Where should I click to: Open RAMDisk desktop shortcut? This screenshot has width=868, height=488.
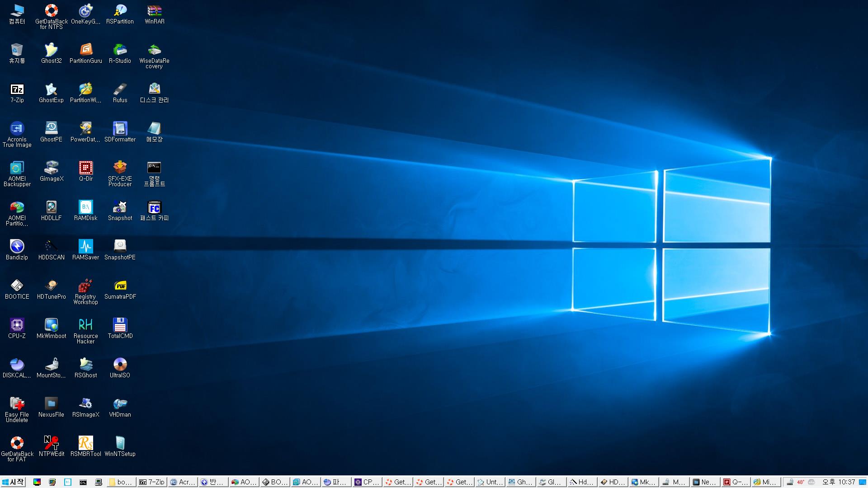tap(86, 211)
